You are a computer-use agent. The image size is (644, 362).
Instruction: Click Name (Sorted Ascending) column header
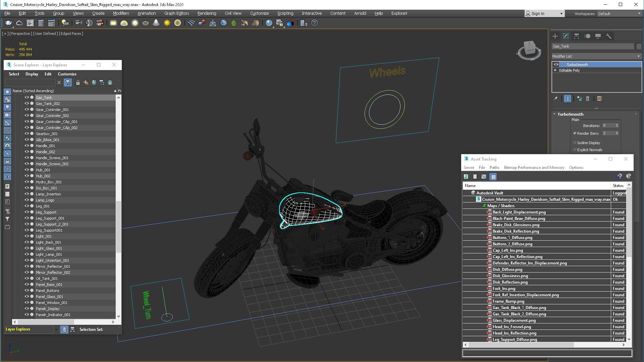(64, 91)
